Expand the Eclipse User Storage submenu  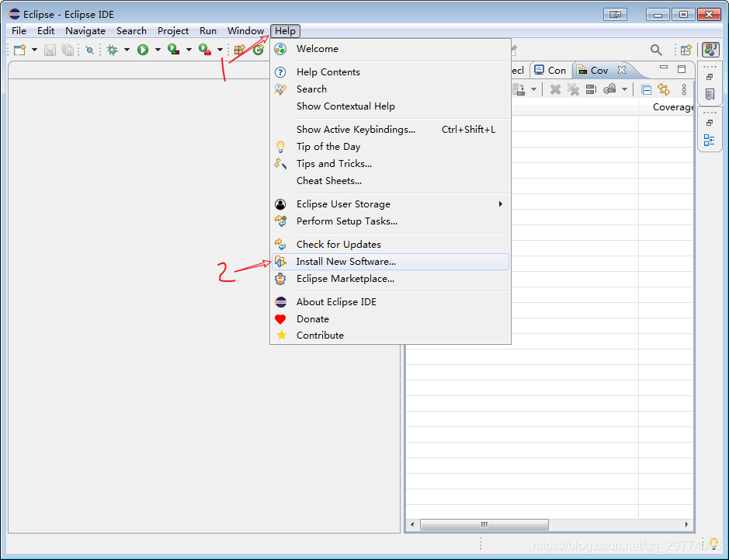click(390, 204)
